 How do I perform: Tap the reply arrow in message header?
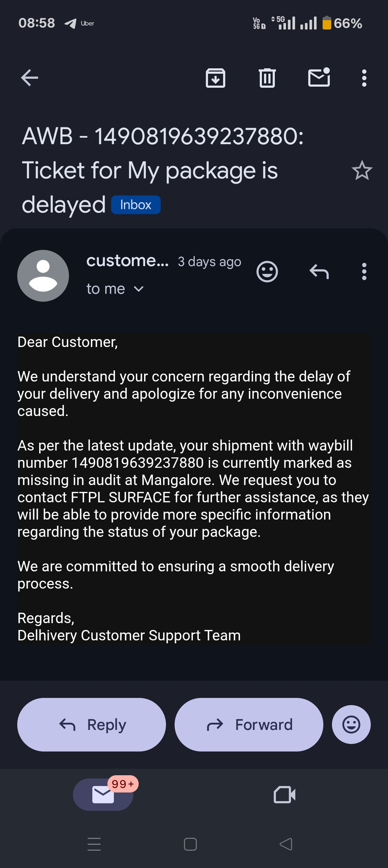point(319,272)
